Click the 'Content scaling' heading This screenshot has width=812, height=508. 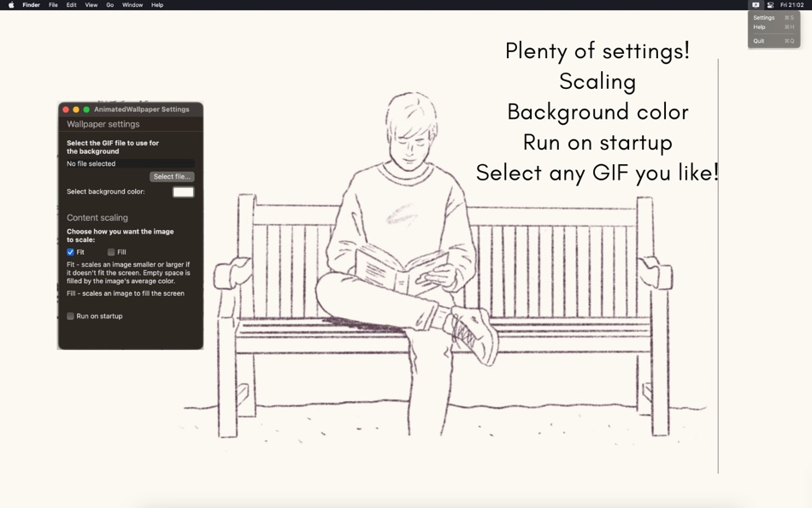click(97, 218)
